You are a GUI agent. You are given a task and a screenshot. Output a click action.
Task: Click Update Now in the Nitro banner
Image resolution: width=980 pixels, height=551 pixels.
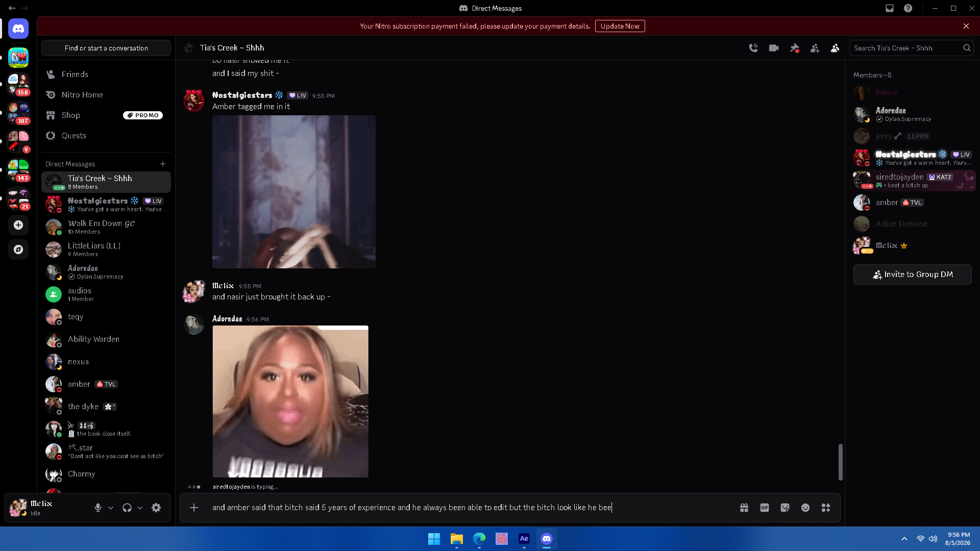[620, 26]
